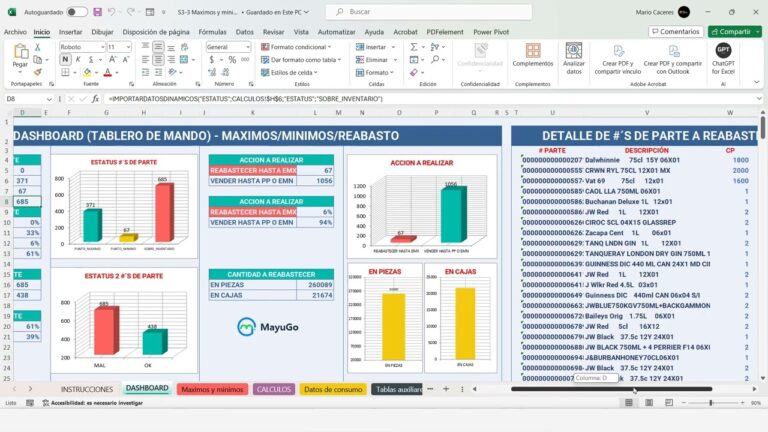Viewport: 768px width, 432px height.
Task: Switch to the Power Pivot tab
Action: (491, 32)
